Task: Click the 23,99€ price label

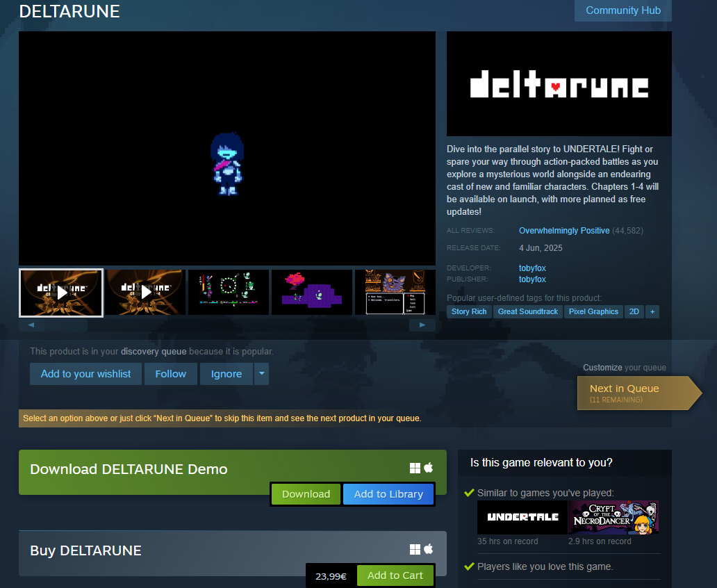Action: point(331,576)
